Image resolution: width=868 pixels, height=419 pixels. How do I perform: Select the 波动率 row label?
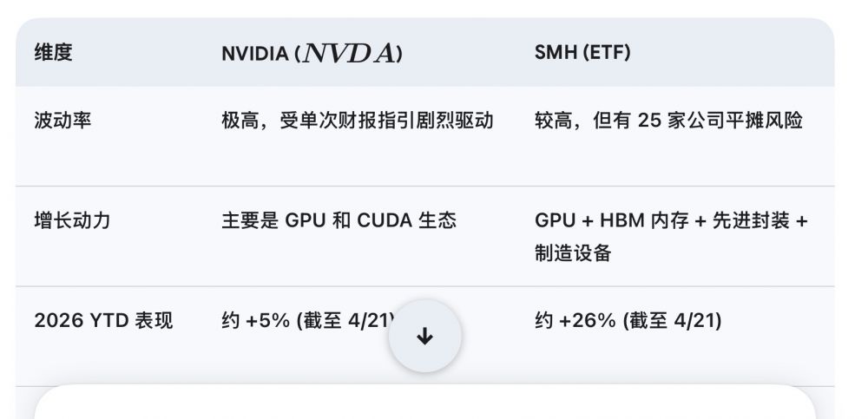pyautogui.click(x=62, y=121)
